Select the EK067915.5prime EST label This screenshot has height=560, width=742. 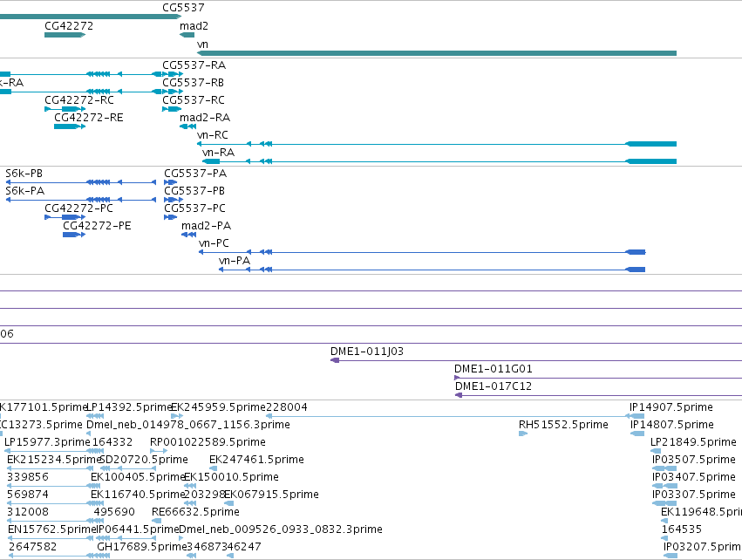[271, 495]
